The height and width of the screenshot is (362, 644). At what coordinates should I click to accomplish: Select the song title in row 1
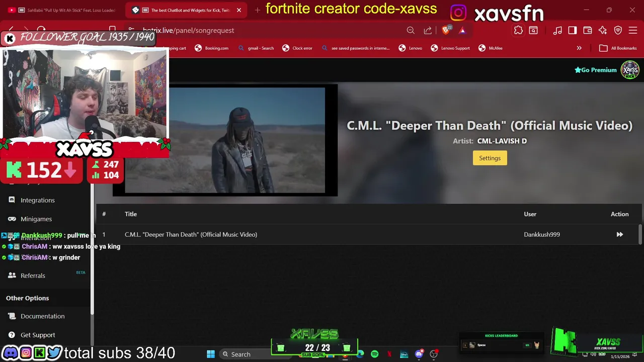191,234
